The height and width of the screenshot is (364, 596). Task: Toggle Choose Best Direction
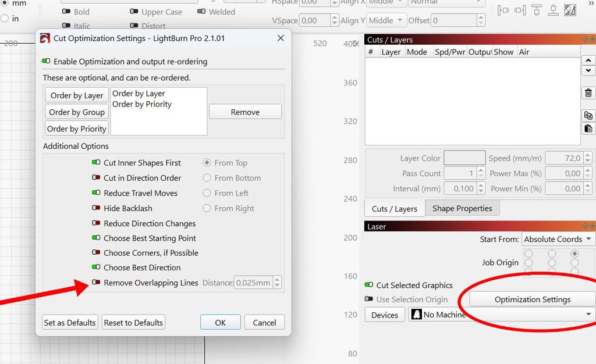click(96, 267)
